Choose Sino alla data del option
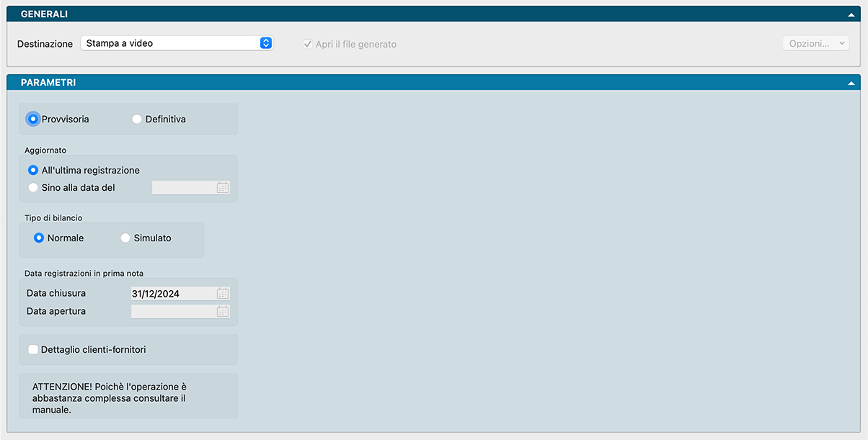 [33, 188]
